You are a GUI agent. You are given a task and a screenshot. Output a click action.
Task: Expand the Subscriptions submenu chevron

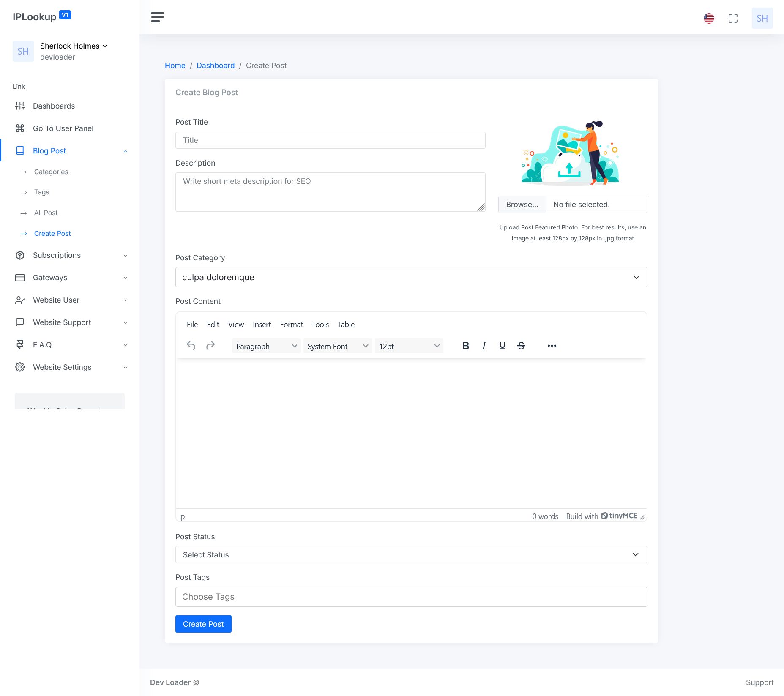pyautogui.click(x=126, y=256)
